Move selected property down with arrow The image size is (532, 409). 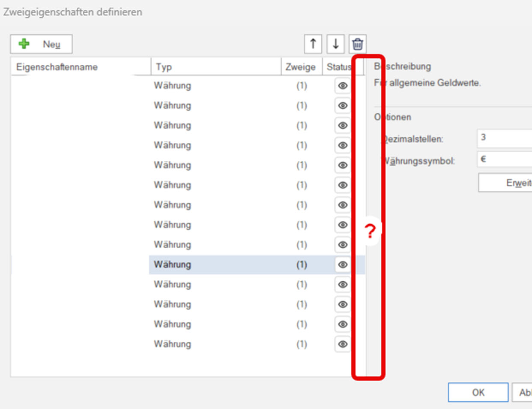[335, 44]
